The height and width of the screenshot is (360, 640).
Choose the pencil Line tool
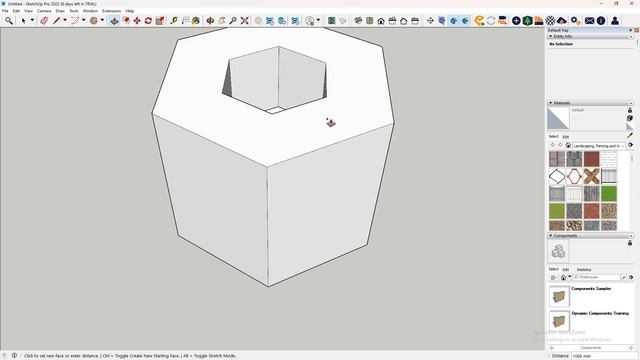pos(56,20)
